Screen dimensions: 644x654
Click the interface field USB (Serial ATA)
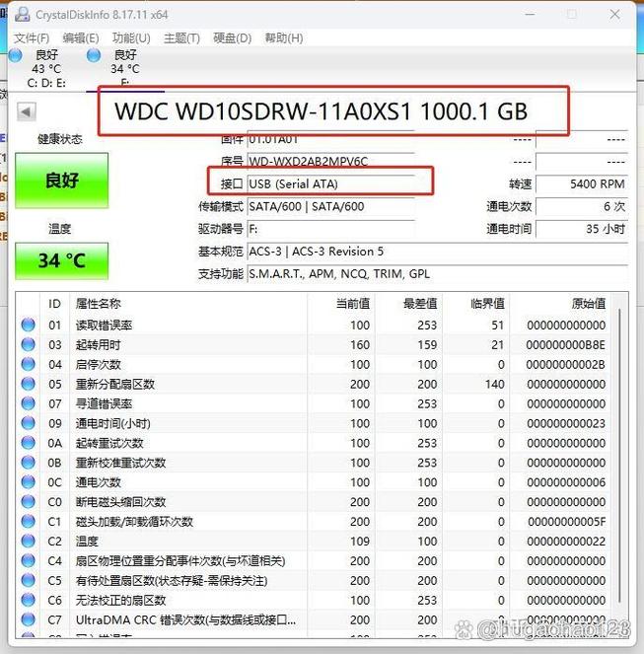click(330, 183)
